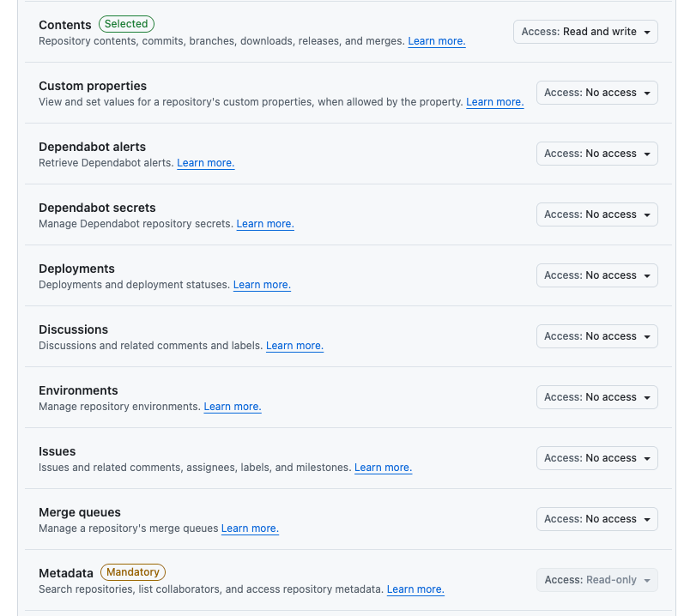Change Dependabot alerts access level
Screen dimensions: 684x616
[596, 154]
